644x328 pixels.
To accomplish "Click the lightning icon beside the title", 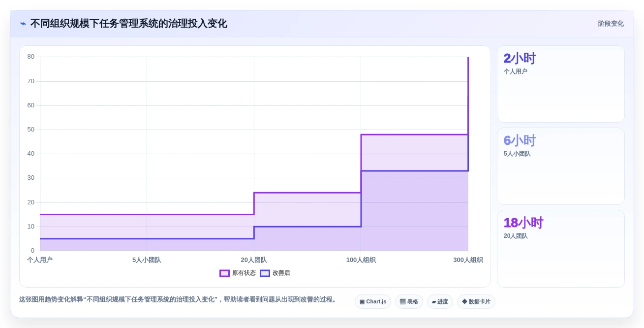I will 23,24.
